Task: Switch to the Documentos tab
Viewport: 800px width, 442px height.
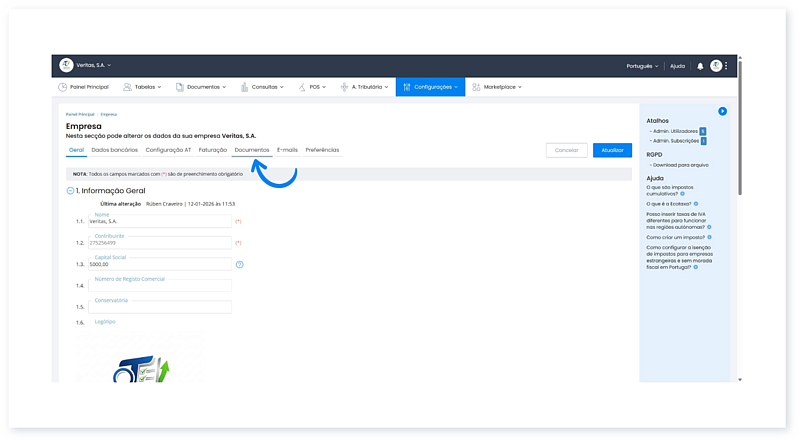Action: (x=251, y=150)
